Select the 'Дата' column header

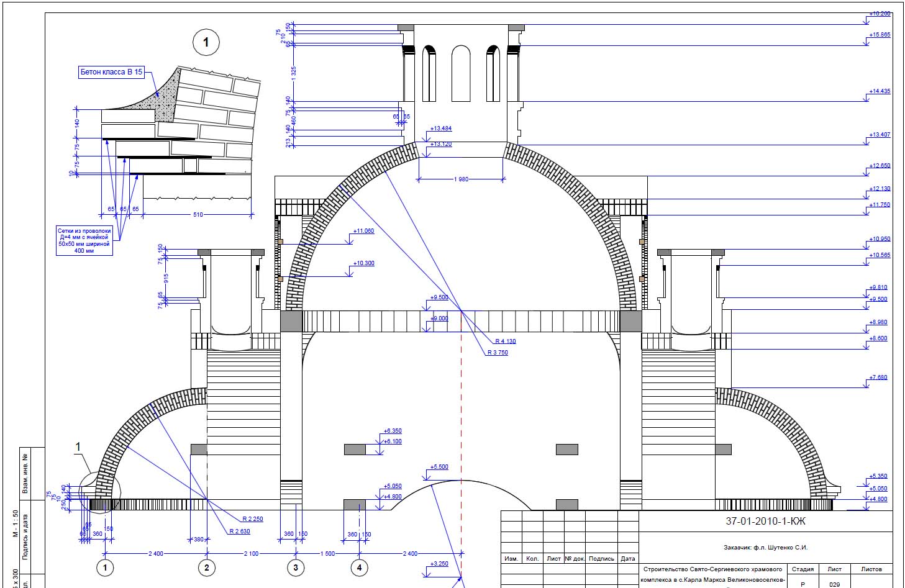click(x=628, y=559)
